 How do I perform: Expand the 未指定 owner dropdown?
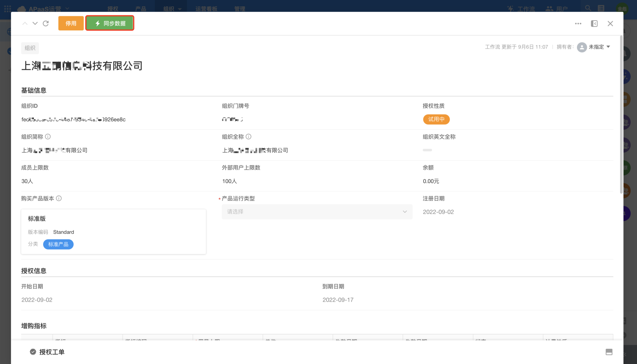(608, 47)
